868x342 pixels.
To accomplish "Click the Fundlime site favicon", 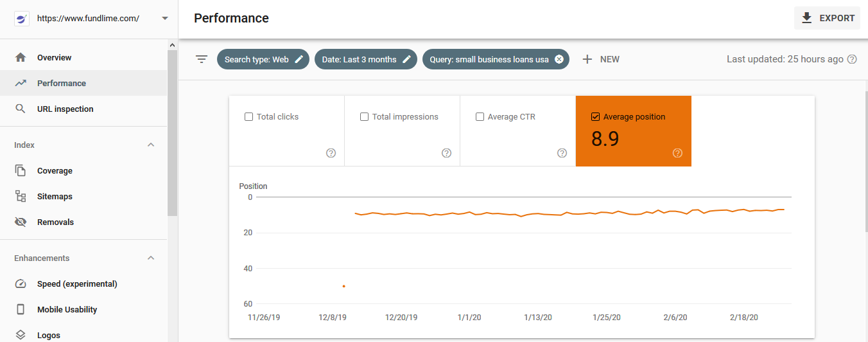I will pyautogui.click(x=22, y=19).
